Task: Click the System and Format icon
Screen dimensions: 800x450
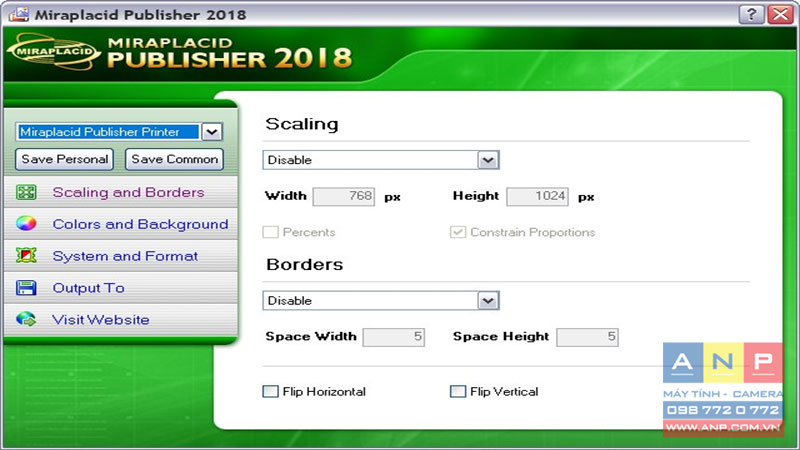Action: [x=26, y=256]
